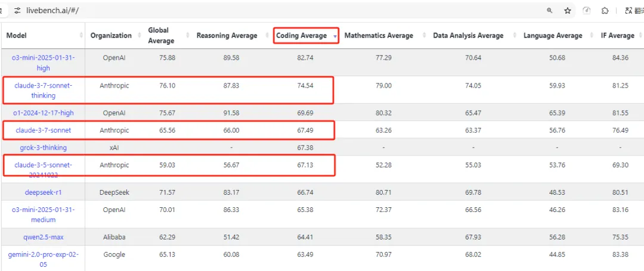Viewport: 644px width, 271px height.
Task: Click the Coding Average sort dropdown arrow
Action: tap(335, 36)
